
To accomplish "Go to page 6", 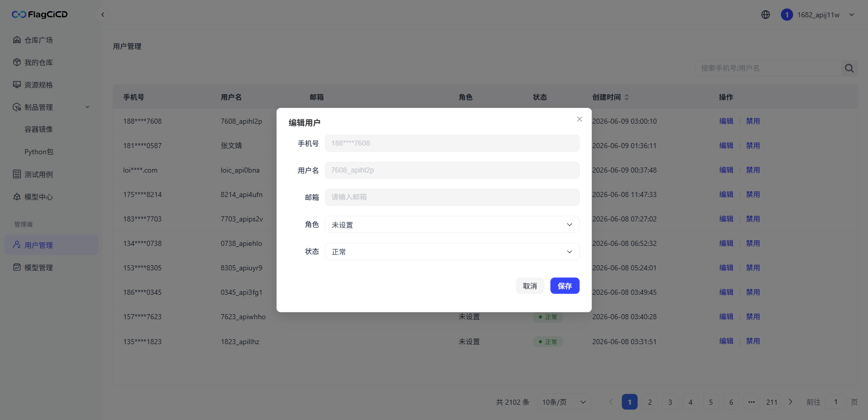I will (x=731, y=402).
